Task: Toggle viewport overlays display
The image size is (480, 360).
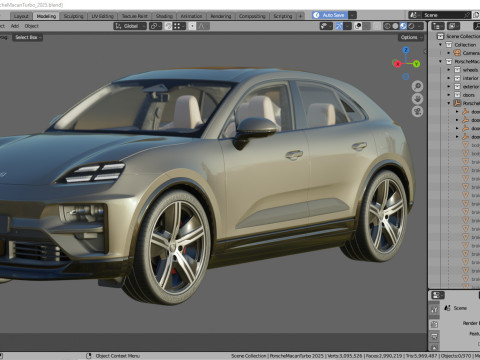Action: pyautogui.click(x=358, y=26)
